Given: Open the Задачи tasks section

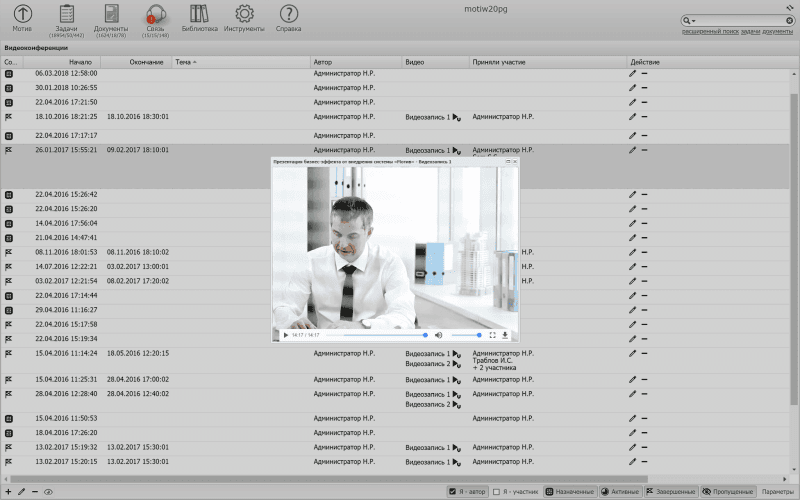Looking at the screenshot, I should pos(67,14).
